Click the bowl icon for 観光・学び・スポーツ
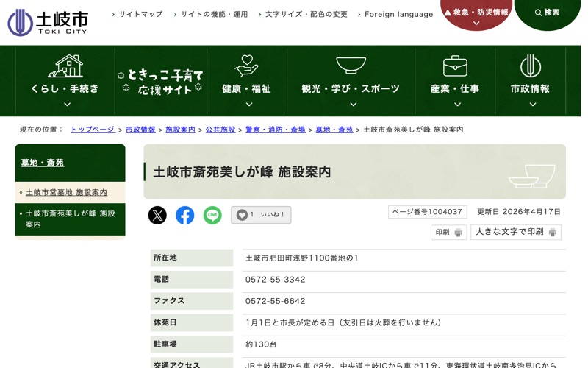Image resolution: width=588 pixels, height=368 pixels. [x=351, y=66]
